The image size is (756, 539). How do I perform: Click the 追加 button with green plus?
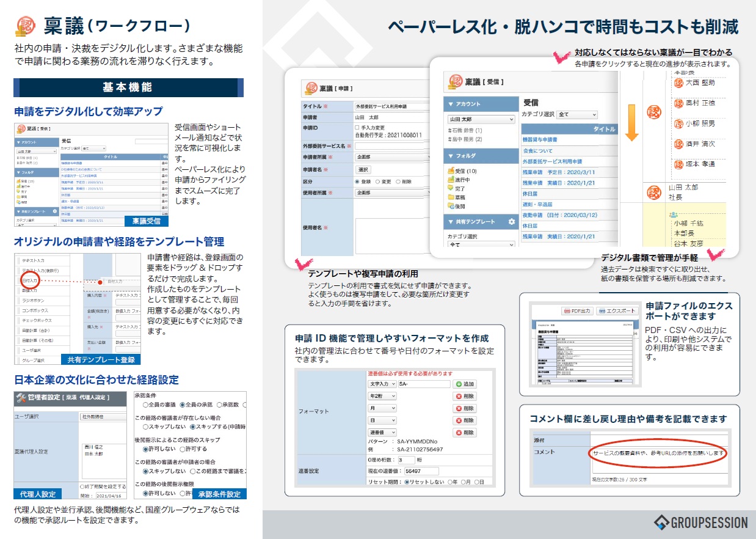point(465,384)
